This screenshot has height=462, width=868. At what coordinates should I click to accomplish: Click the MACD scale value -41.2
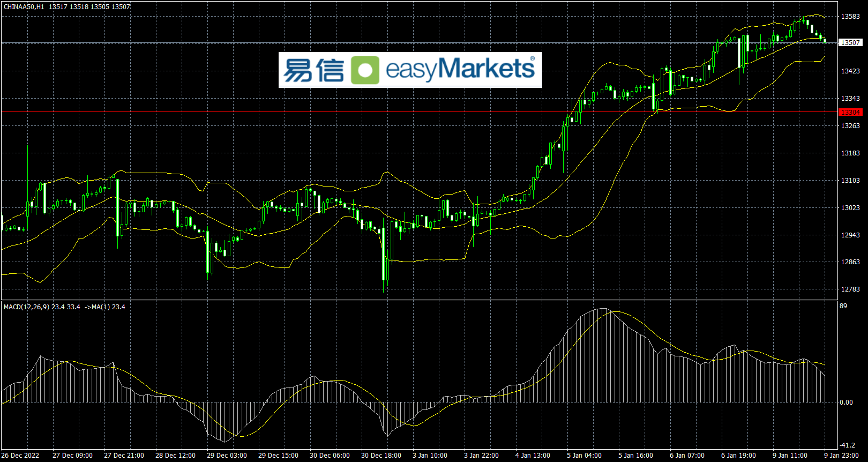point(847,445)
